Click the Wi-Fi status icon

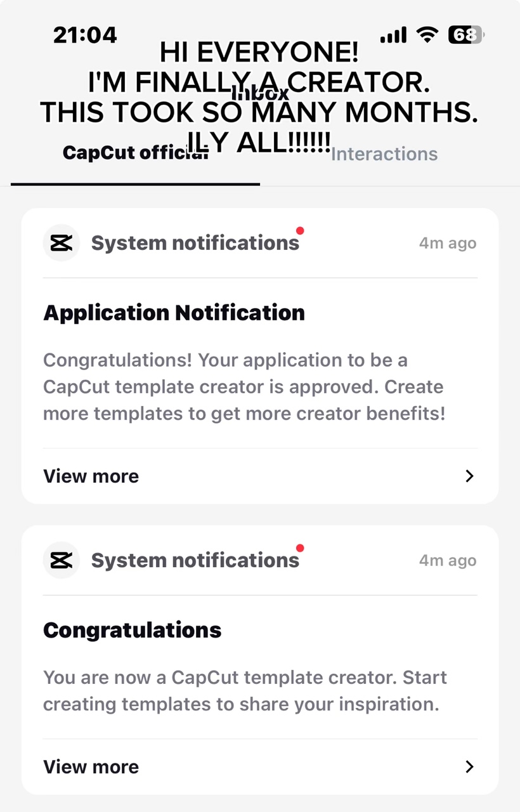pyautogui.click(x=429, y=35)
